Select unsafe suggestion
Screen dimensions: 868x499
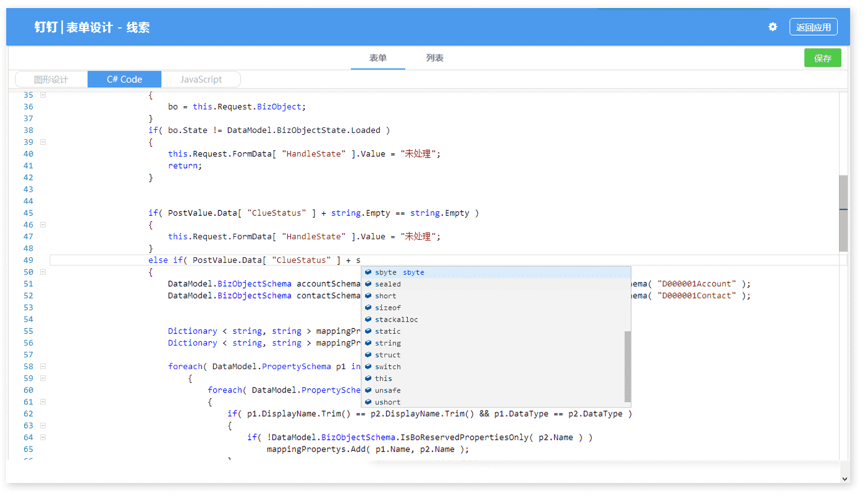[492, 390]
